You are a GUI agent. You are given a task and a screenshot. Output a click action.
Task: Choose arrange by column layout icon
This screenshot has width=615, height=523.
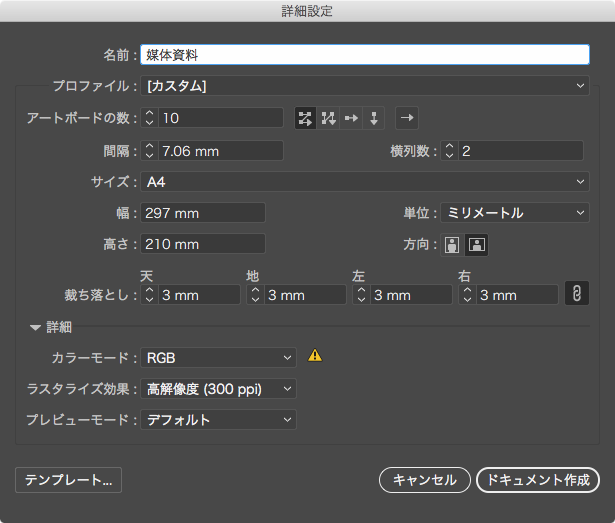click(x=374, y=119)
